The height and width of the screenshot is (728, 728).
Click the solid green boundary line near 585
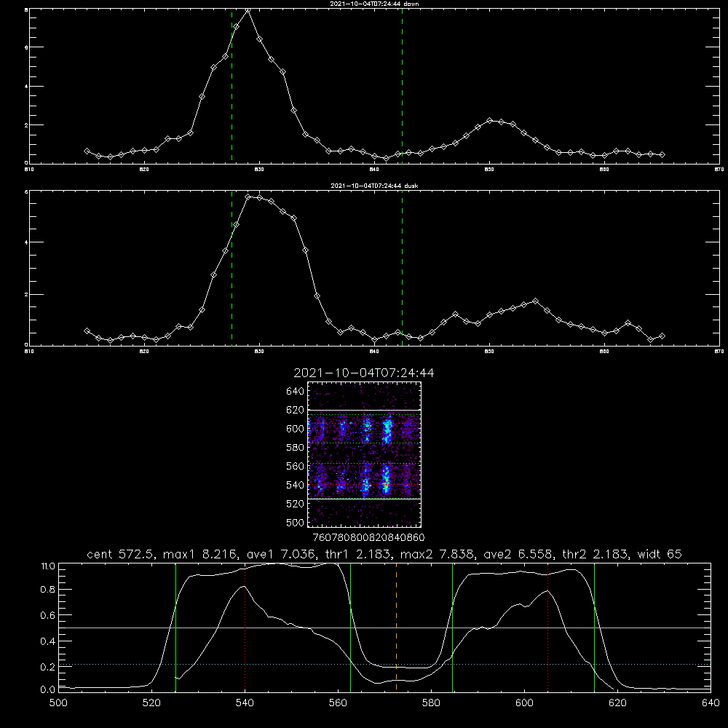[x=452, y=627]
